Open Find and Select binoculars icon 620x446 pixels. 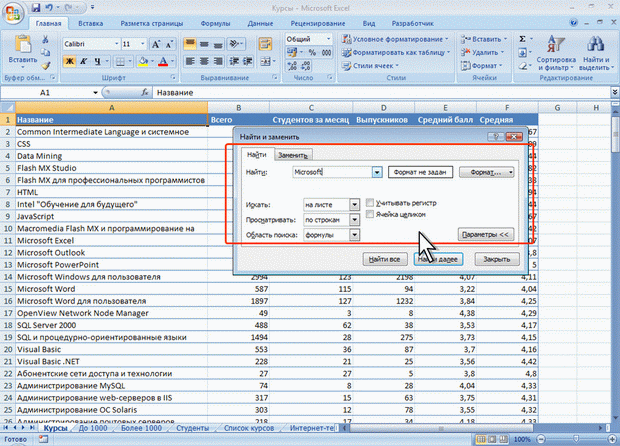(596, 46)
